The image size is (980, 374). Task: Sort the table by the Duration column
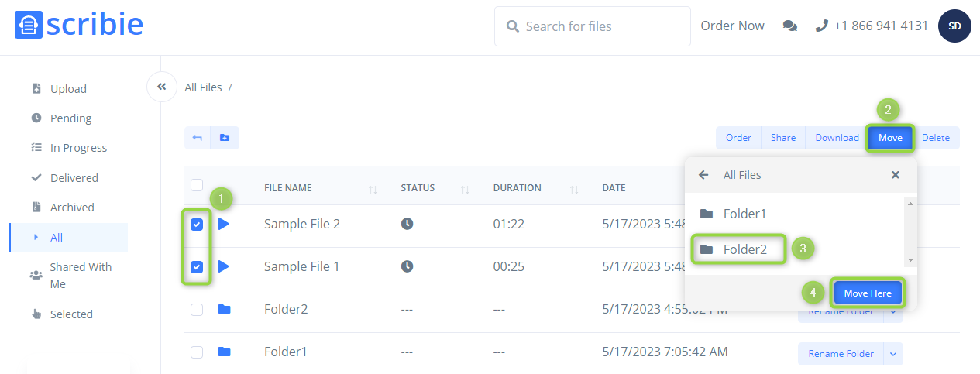pos(574,189)
